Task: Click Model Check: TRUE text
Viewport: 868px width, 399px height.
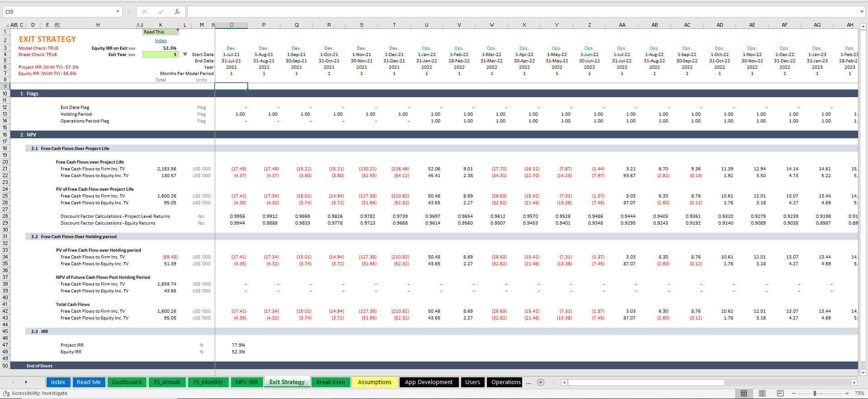Action: coord(38,48)
